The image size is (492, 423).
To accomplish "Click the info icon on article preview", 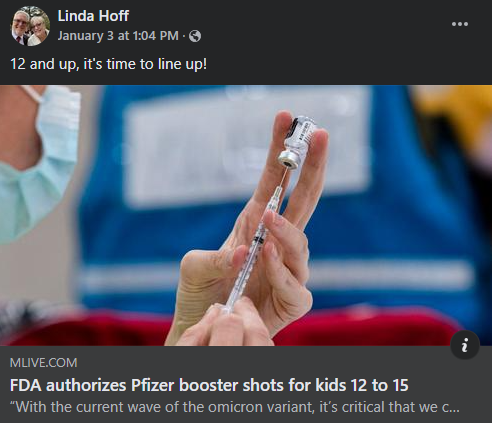I will point(465,345).
